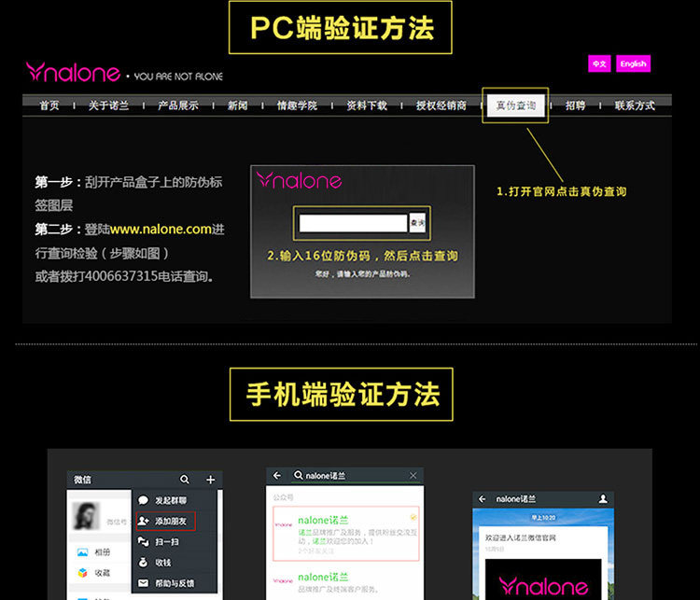The image size is (700, 600).
Task: Select 添加朋友 in WeChat menu
Action: [x=165, y=521]
